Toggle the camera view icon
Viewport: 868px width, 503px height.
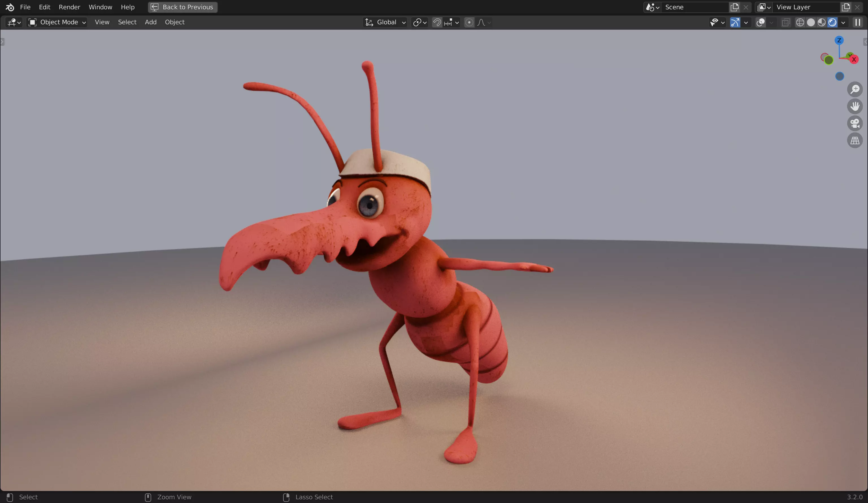tap(854, 123)
